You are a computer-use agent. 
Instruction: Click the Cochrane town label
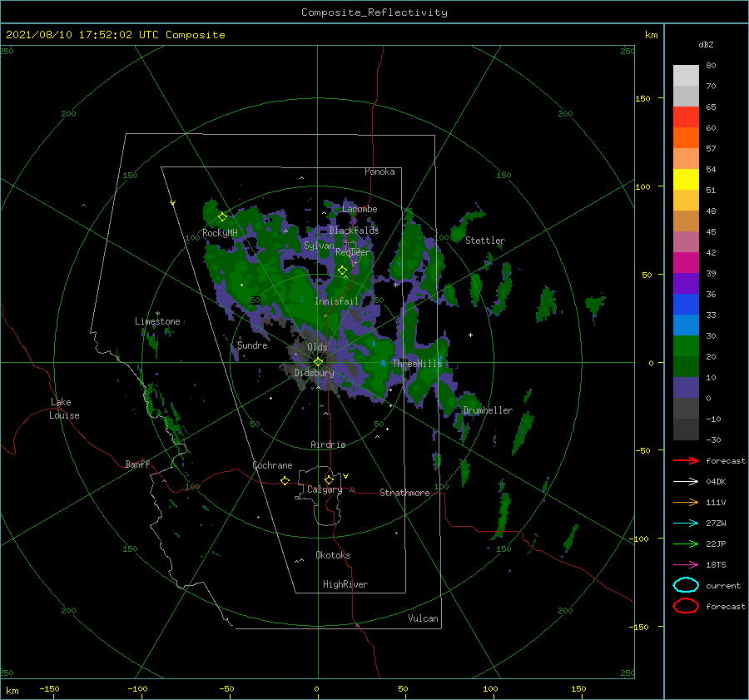(x=272, y=465)
